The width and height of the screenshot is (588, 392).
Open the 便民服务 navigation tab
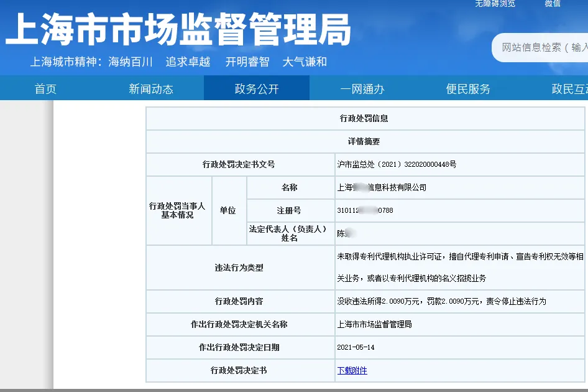[468, 89]
